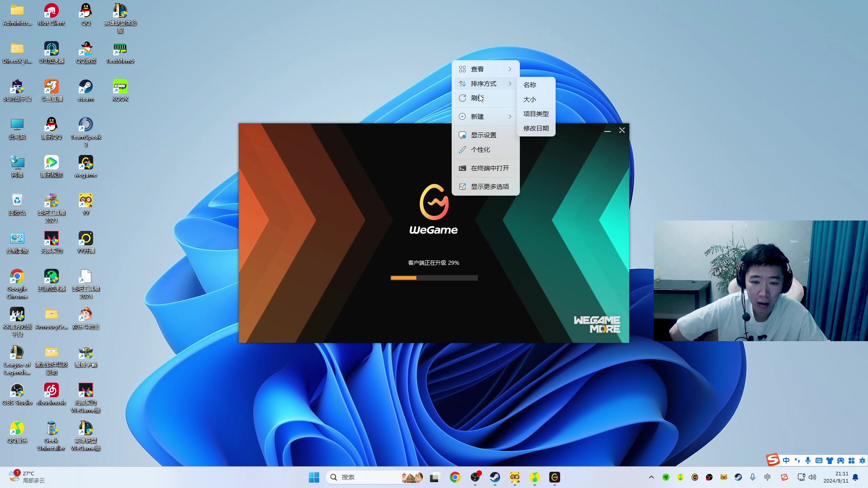Sort by 修改日期 in the submenu
The width and height of the screenshot is (868, 488).
[x=536, y=128]
